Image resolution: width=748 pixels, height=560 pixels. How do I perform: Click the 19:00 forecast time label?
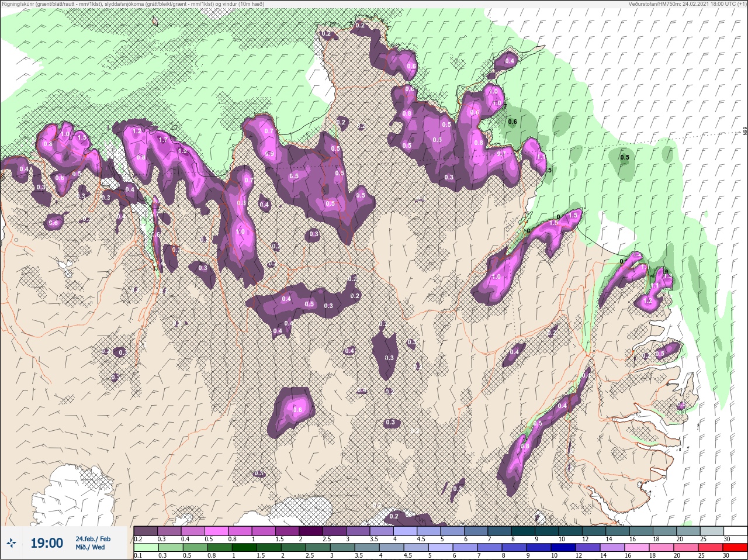click(x=47, y=544)
